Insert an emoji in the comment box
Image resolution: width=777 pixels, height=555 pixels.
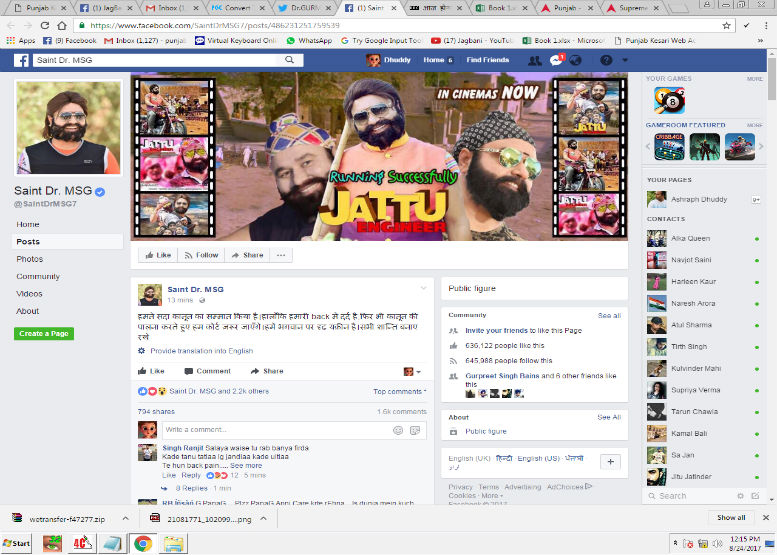[398, 430]
